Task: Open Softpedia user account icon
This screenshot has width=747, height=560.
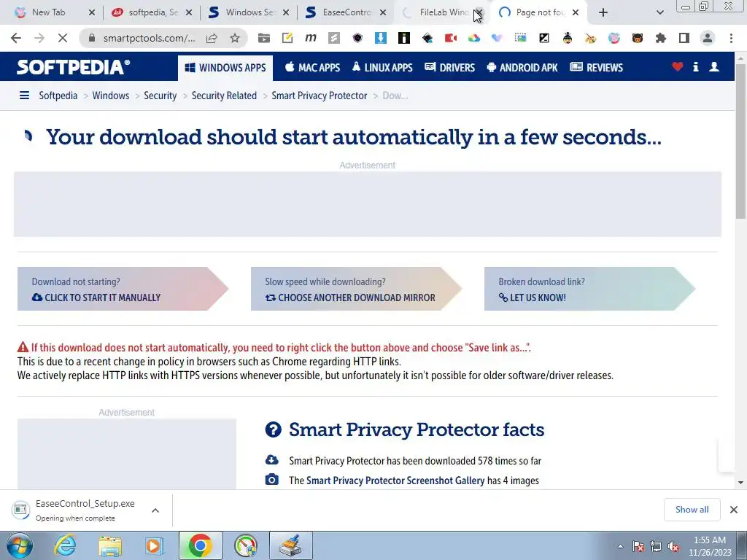Action: click(714, 67)
